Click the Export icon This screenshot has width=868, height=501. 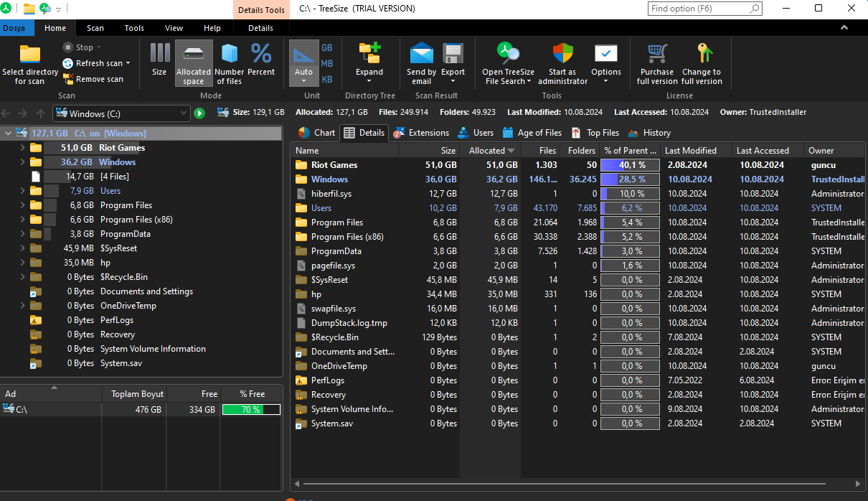[x=453, y=54]
